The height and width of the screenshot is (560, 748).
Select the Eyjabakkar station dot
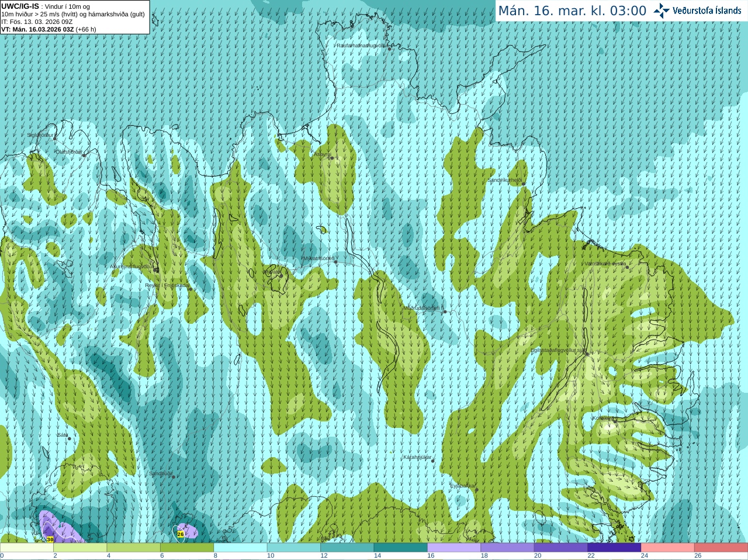(477, 489)
